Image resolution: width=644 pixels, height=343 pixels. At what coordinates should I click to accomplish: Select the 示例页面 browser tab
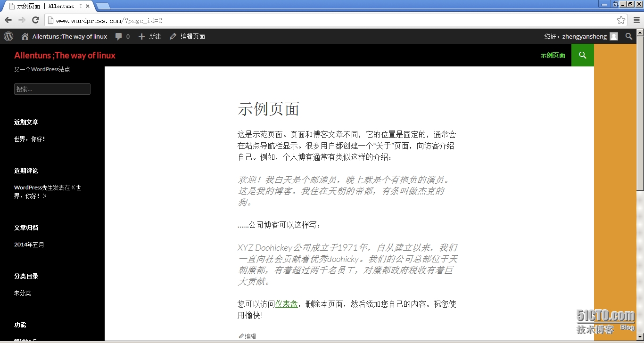click(x=49, y=6)
